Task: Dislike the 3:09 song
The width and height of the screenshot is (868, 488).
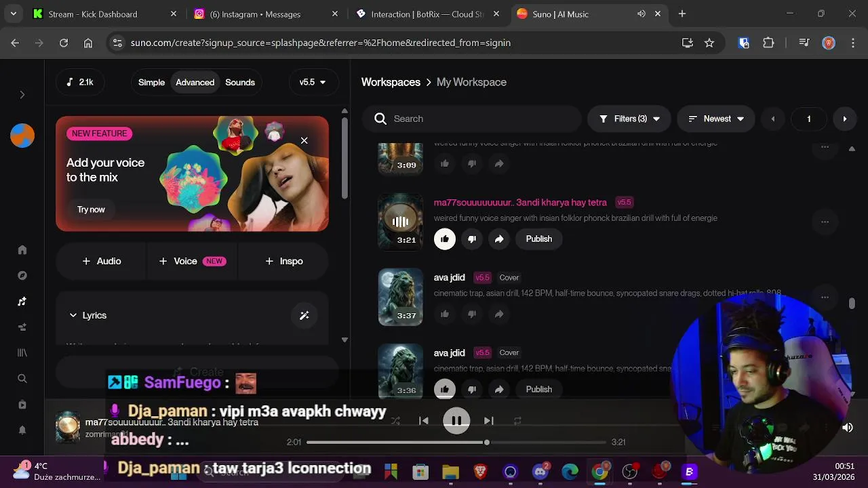Action: (x=472, y=163)
